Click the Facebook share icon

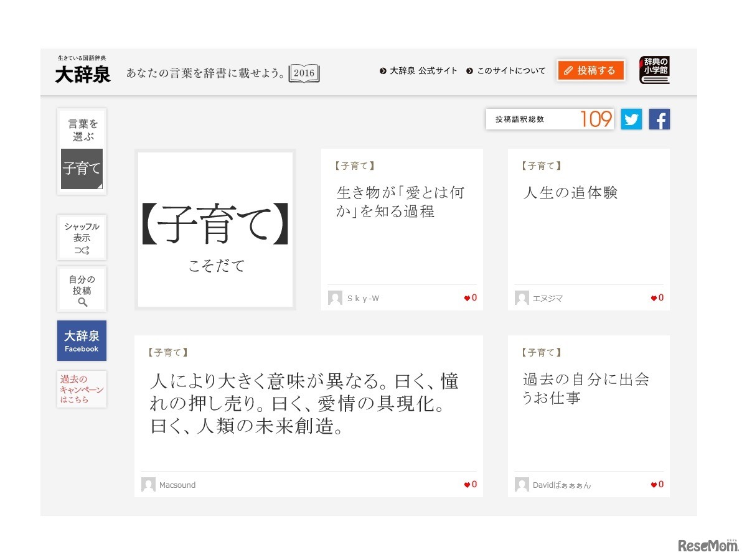coord(659,119)
